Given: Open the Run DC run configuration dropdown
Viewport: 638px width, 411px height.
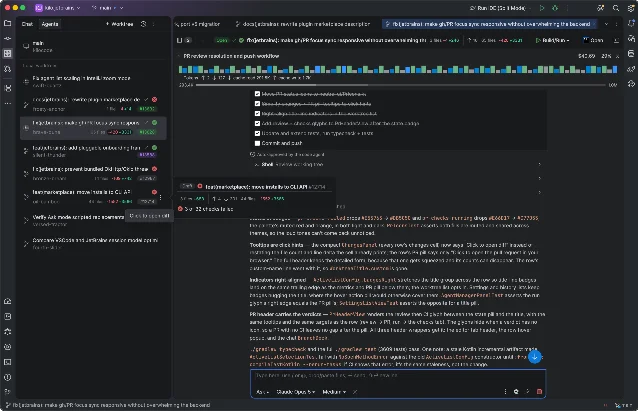Looking at the screenshot, I should point(498,8).
